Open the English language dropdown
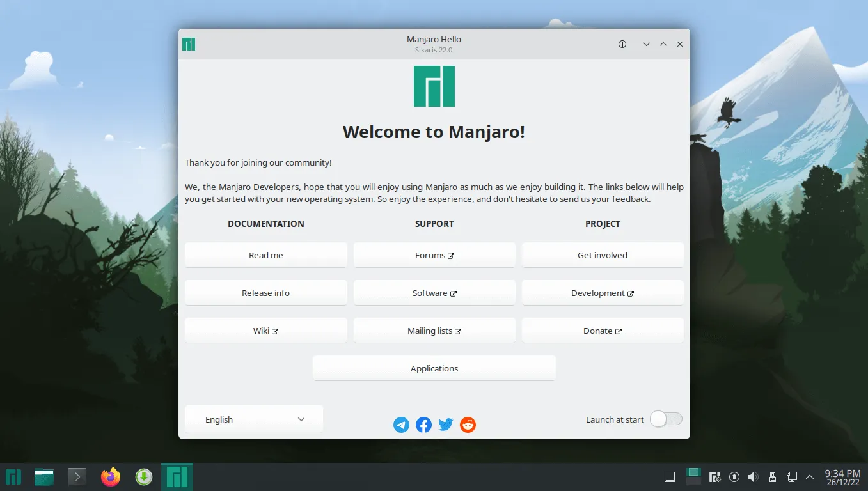 [254, 419]
